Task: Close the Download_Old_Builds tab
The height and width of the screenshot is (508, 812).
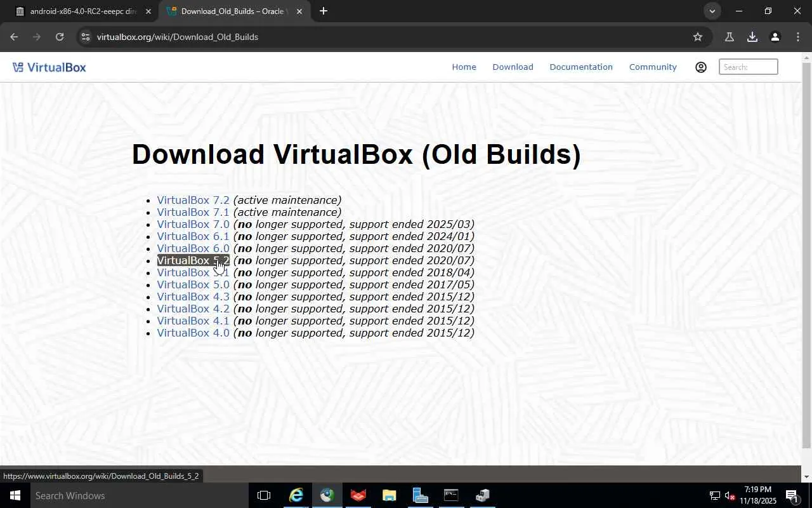Action: click(299, 11)
